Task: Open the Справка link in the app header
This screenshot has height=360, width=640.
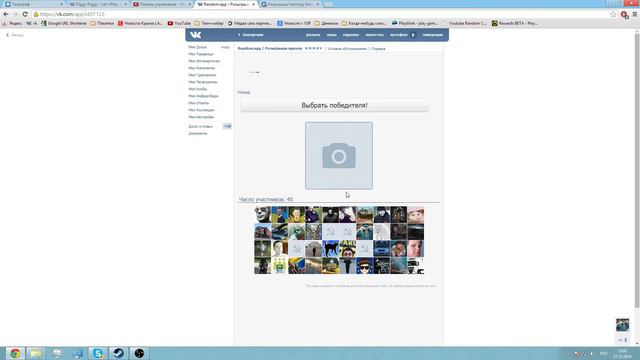Action: (378, 49)
